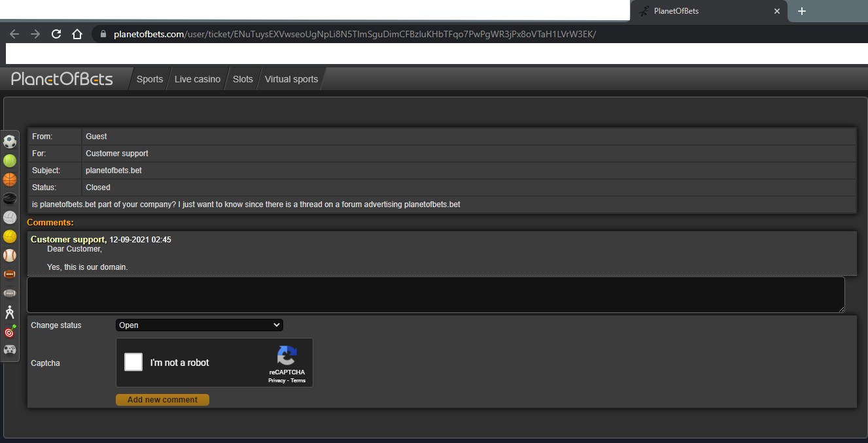Screen dimensions: 868x443
Task: Click the Customer support comment author name
Action: point(69,240)
